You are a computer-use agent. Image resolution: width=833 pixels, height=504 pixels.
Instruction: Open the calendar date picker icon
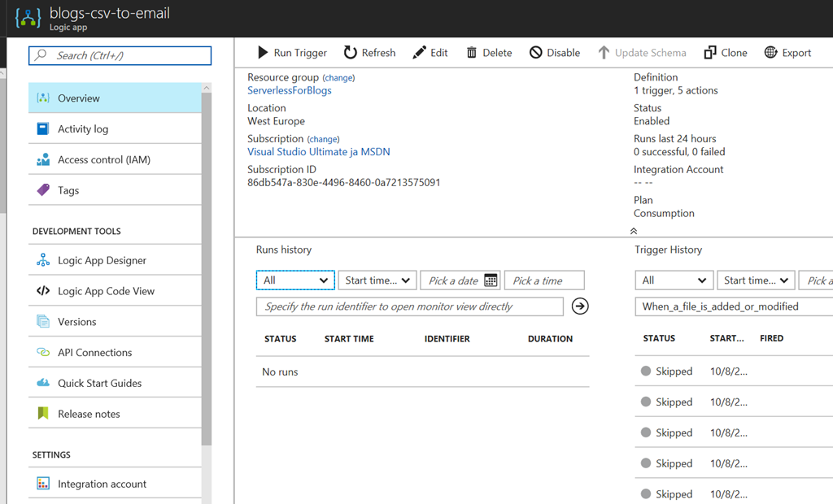(x=491, y=280)
